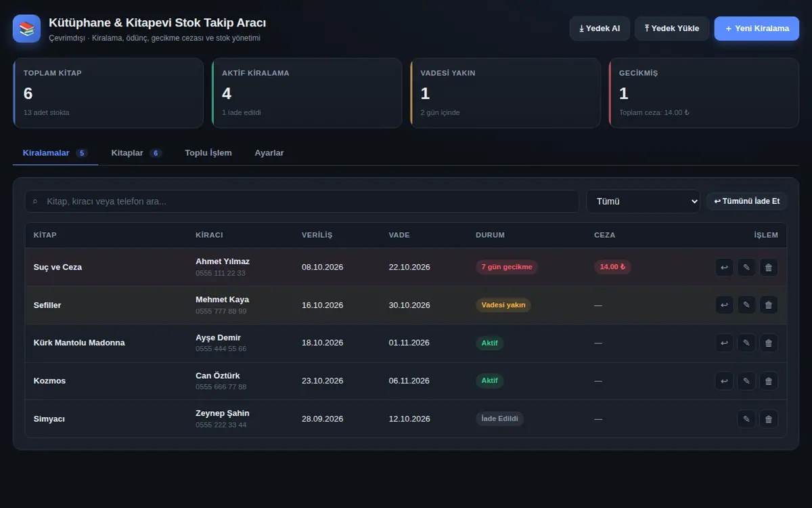The height and width of the screenshot is (508, 812).
Task: Click the 14.00 ₺ penalty badge
Action: pyautogui.click(x=612, y=267)
